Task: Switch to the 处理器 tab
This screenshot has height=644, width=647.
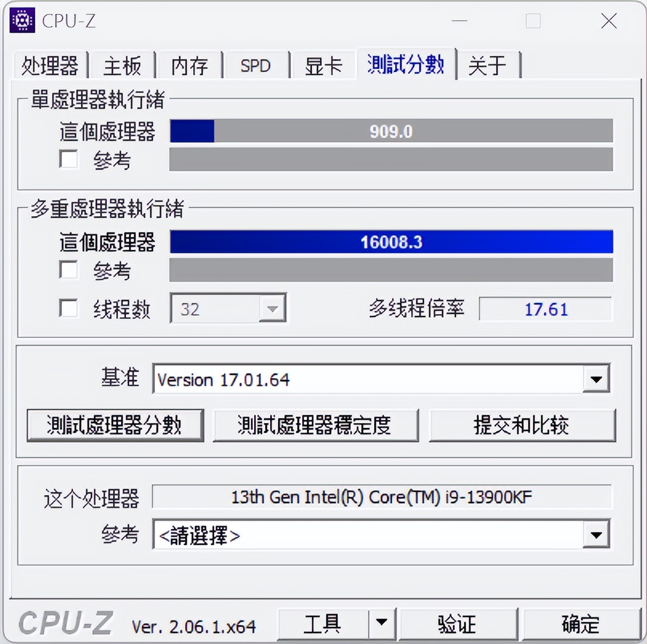Action: [49, 65]
